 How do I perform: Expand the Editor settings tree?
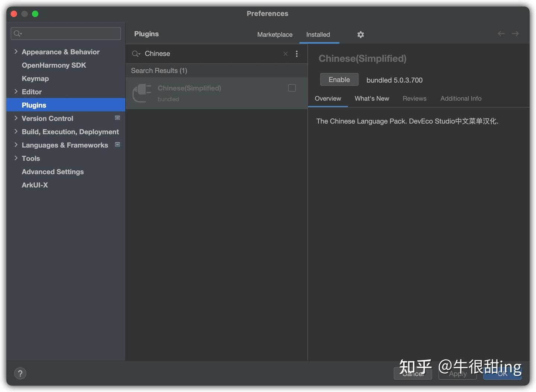[x=16, y=91]
